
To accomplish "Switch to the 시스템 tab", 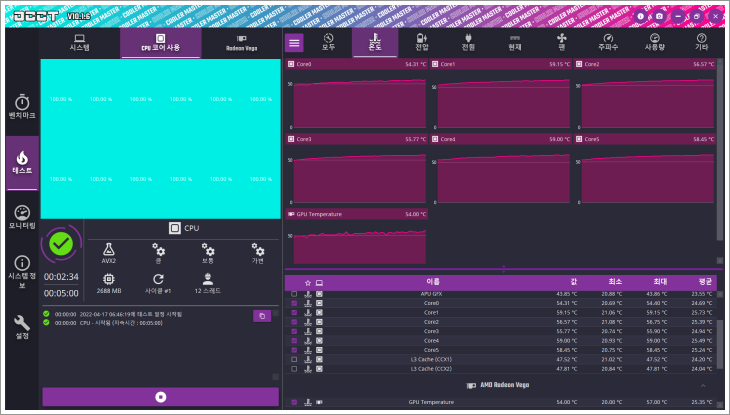I will tap(80, 42).
